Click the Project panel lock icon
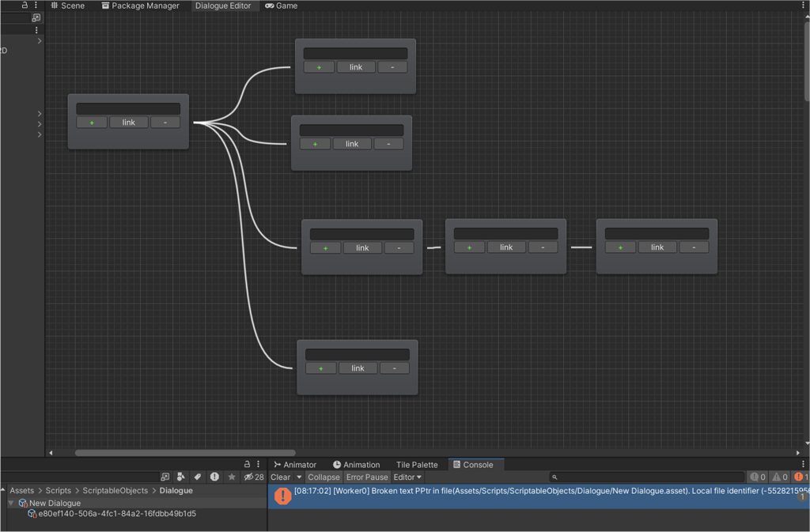Screen dimensions: 810x532 (247, 464)
